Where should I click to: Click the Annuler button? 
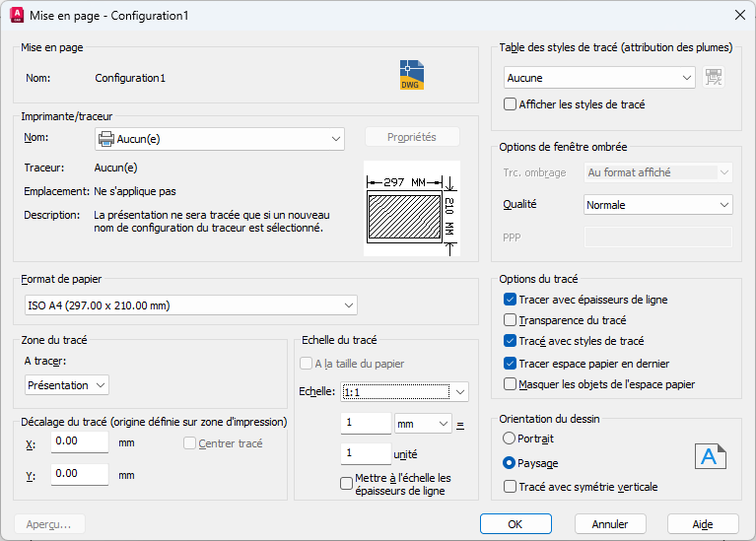click(x=609, y=524)
